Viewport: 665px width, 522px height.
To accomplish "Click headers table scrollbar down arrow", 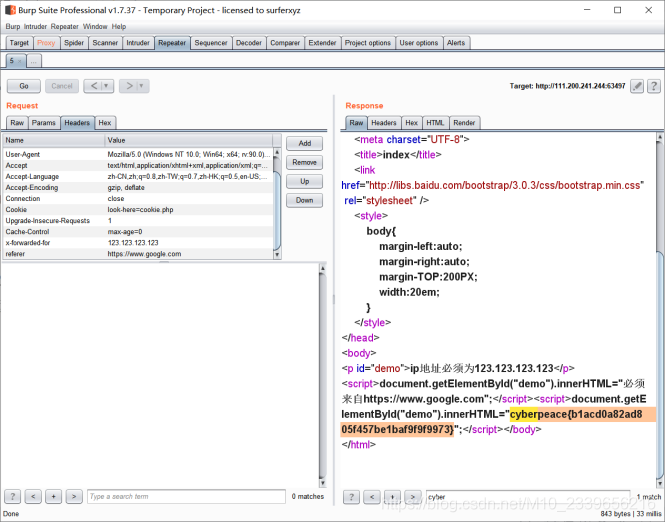I will [x=277, y=254].
